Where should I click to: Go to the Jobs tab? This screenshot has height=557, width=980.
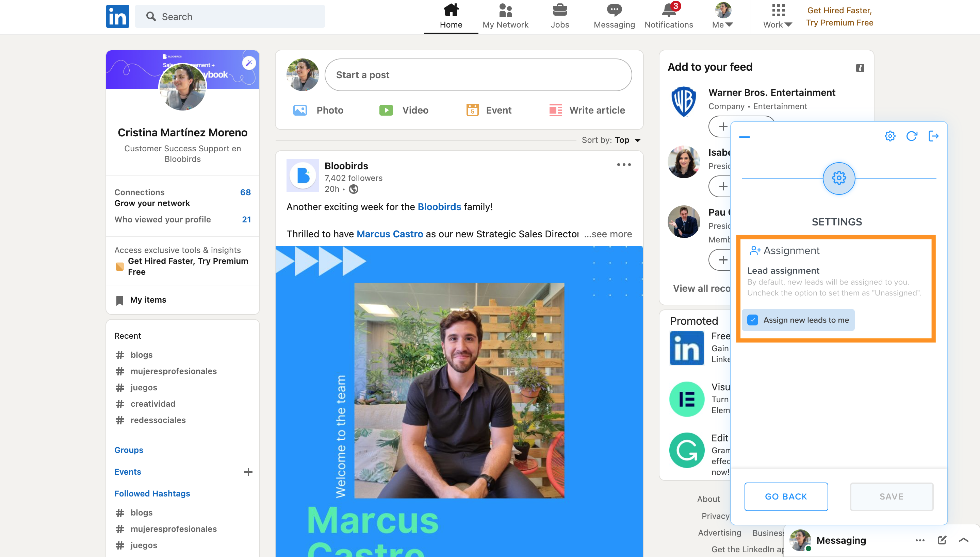click(560, 16)
